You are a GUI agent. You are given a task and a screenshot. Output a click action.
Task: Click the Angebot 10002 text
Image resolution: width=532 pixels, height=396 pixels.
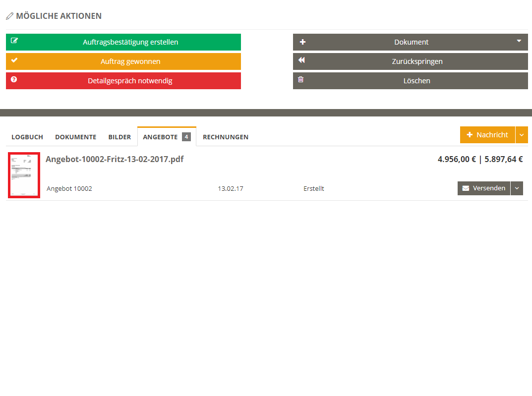pos(69,188)
